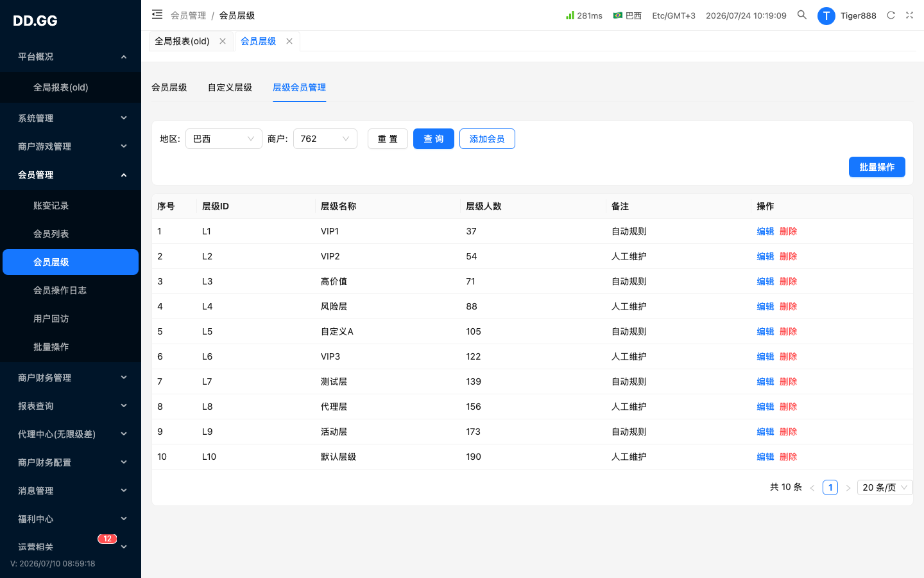924x578 pixels.
Task: Open 会员列表 in the sidebar
Action: click(x=71, y=234)
